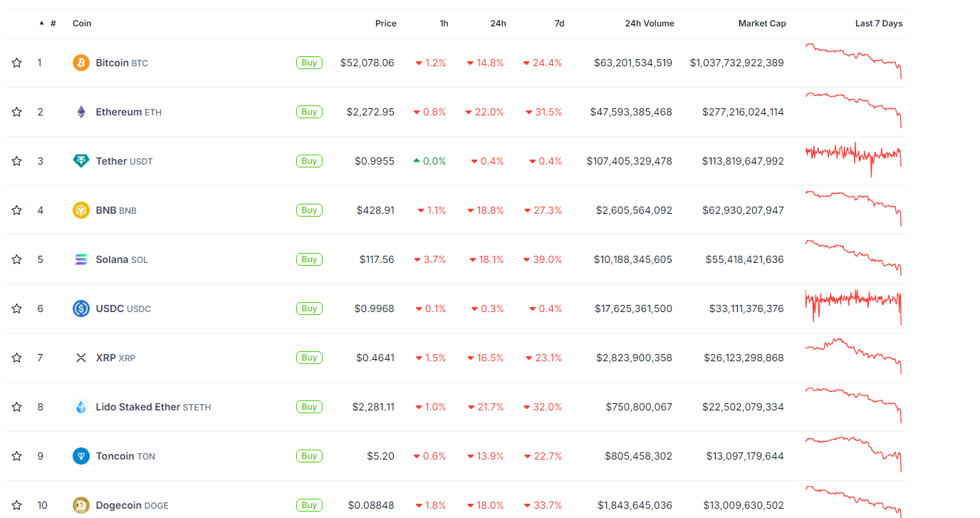Screen dimensions: 980x518
Task: Star BNB to add to favorites
Action: pos(16,210)
